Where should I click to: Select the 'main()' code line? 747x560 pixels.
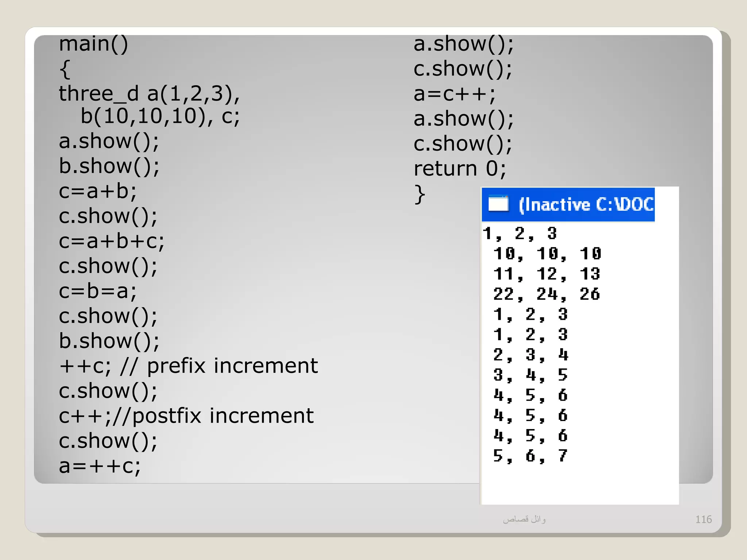94,44
